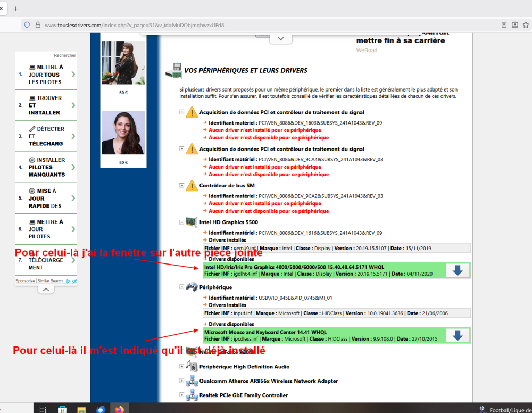Download the Intel HD/Iris Graphics driver
532x413 pixels.
457,270
